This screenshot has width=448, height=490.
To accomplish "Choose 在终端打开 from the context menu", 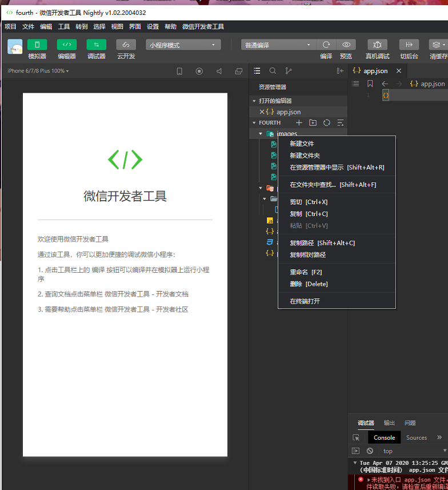I will pos(337,301).
